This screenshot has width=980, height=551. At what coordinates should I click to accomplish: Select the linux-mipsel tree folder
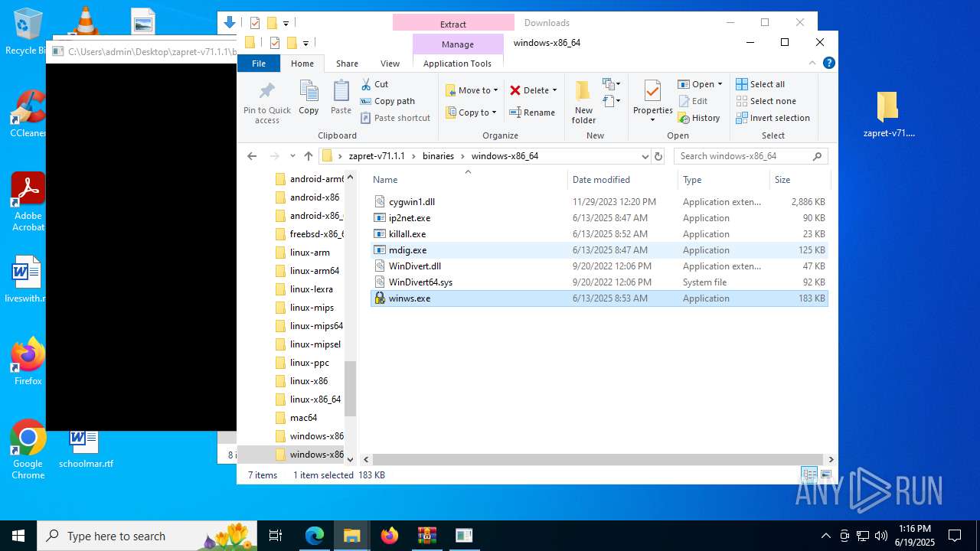[315, 344]
